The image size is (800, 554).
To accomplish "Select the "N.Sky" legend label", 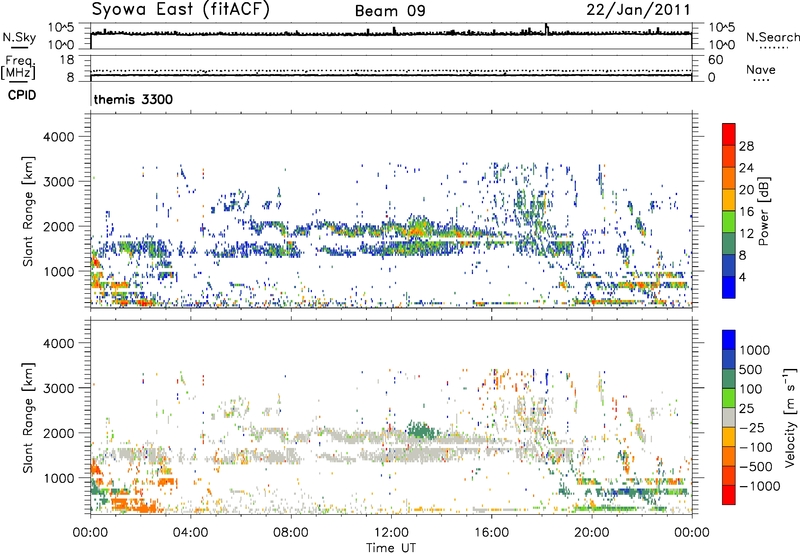I will tap(19, 37).
